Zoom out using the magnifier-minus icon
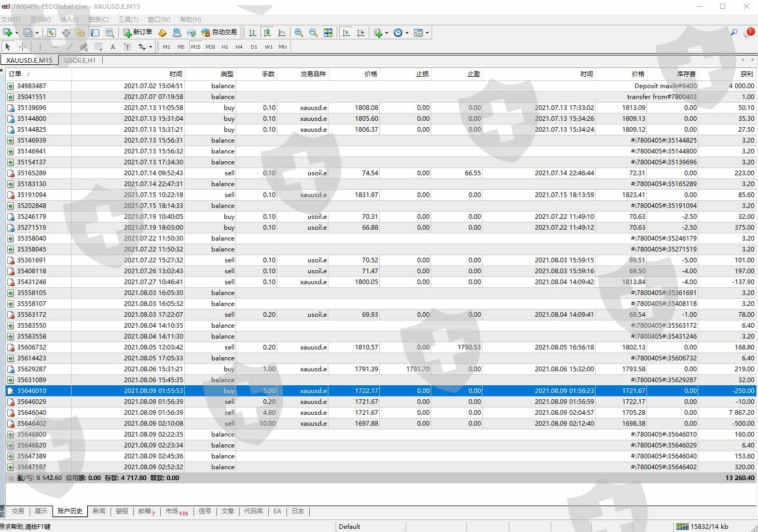This screenshot has width=758, height=532. coord(313,33)
